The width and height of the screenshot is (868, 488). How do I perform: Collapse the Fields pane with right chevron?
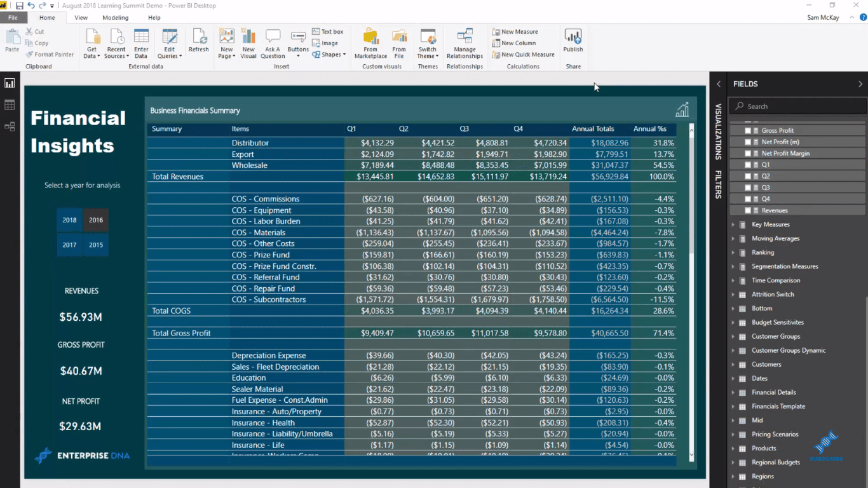860,84
